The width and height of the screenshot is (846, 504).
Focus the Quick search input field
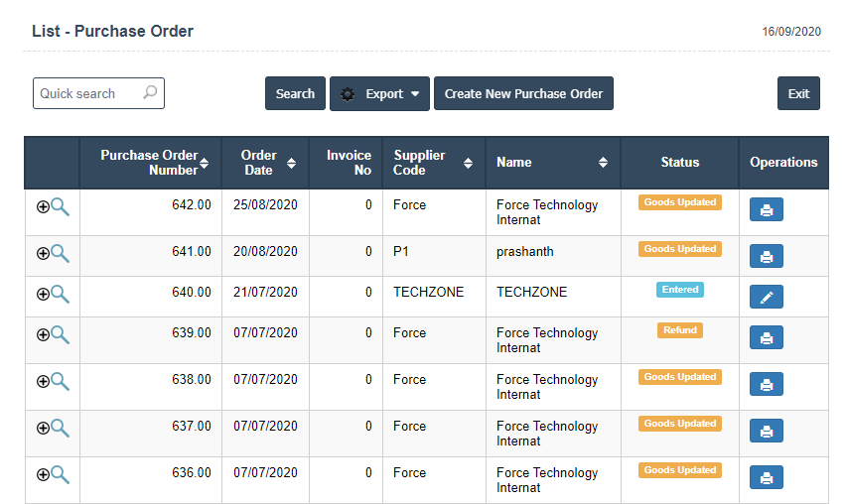click(87, 93)
